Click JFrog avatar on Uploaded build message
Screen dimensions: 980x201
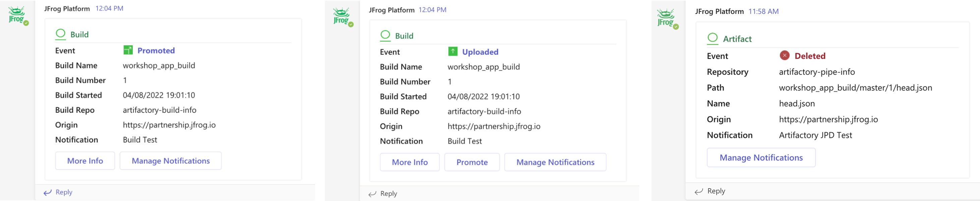(343, 17)
